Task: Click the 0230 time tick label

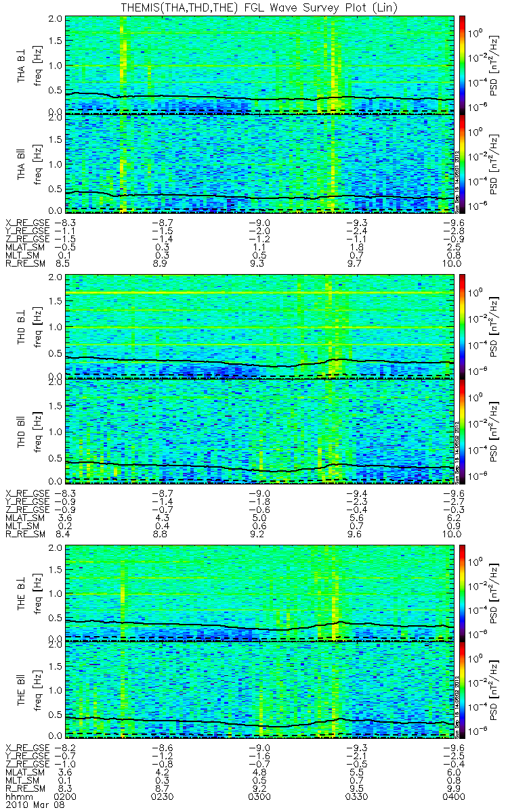Action: [x=163, y=798]
